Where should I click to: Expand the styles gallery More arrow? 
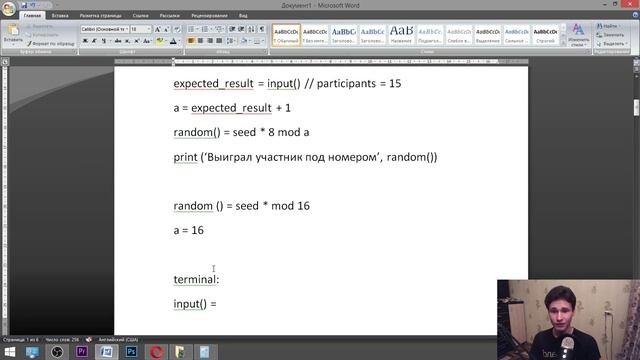563,43
